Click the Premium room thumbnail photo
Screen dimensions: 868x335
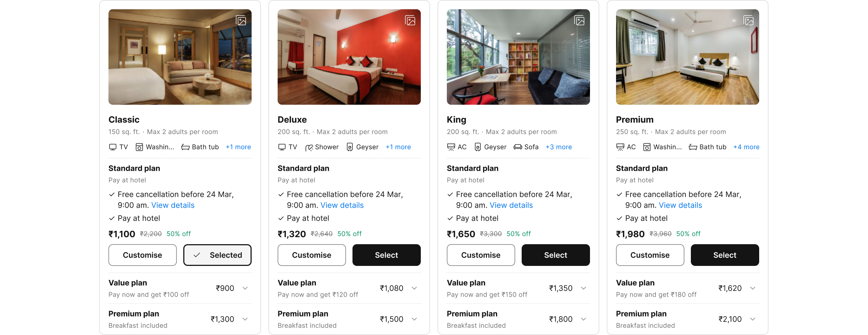tap(687, 57)
